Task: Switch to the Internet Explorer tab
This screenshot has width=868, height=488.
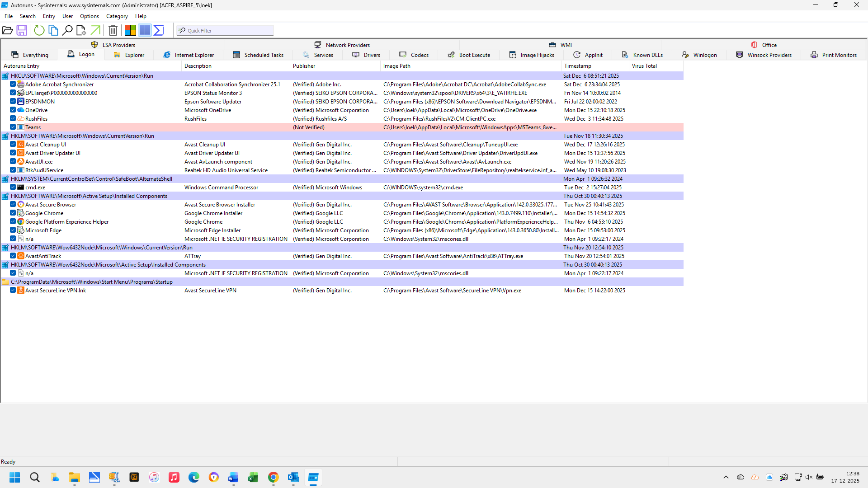Action: (189, 55)
